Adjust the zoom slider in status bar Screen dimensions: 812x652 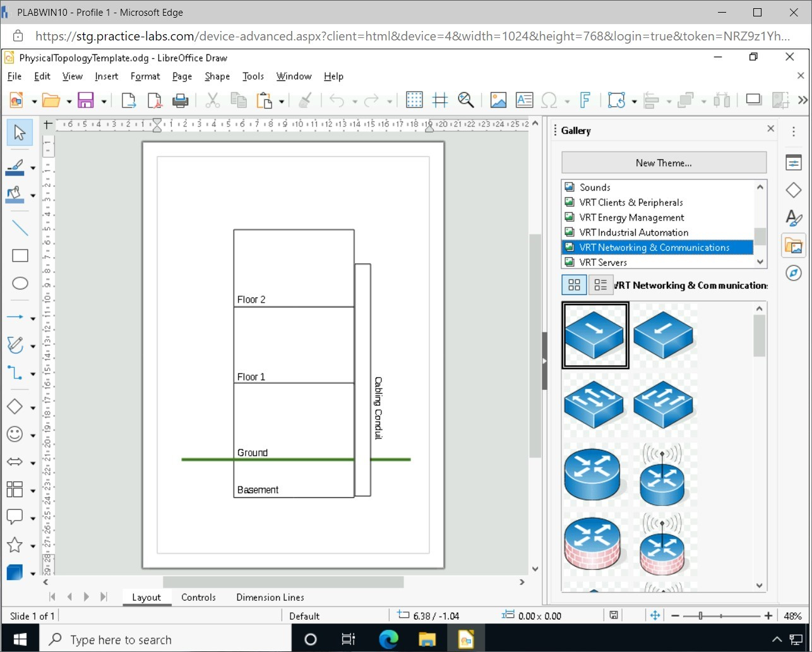(701, 616)
